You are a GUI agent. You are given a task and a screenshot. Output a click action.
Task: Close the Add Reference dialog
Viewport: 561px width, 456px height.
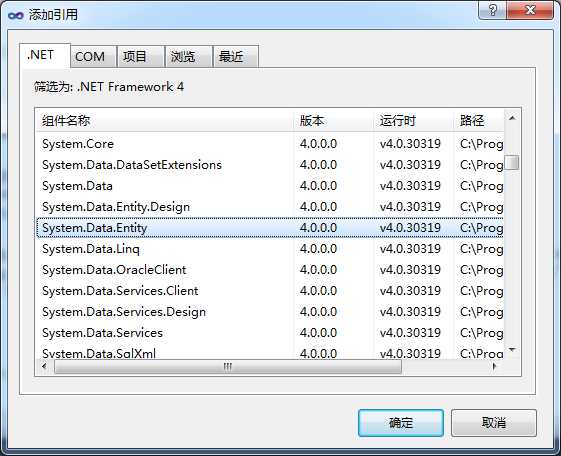[530, 10]
